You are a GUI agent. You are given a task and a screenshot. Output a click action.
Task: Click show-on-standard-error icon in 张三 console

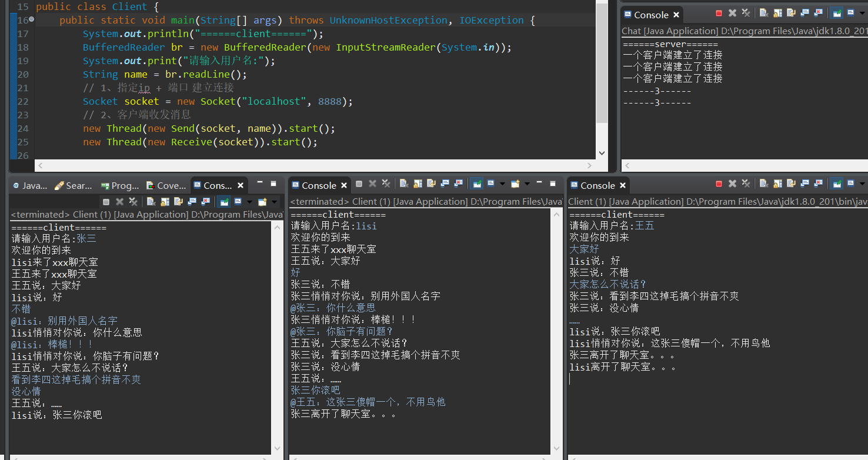pyautogui.click(x=206, y=202)
